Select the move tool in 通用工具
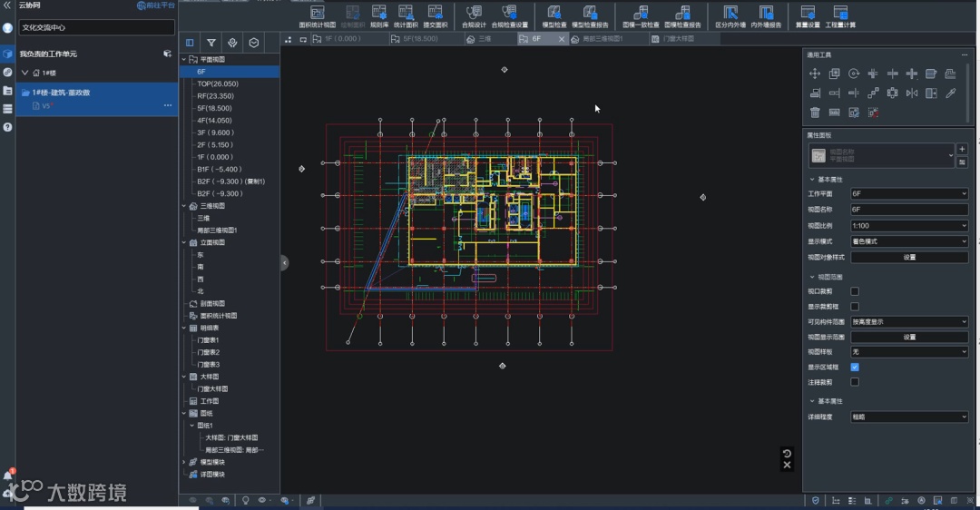The height and width of the screenshot is (510, 980). pyautogui.click(x=815, y=74)
